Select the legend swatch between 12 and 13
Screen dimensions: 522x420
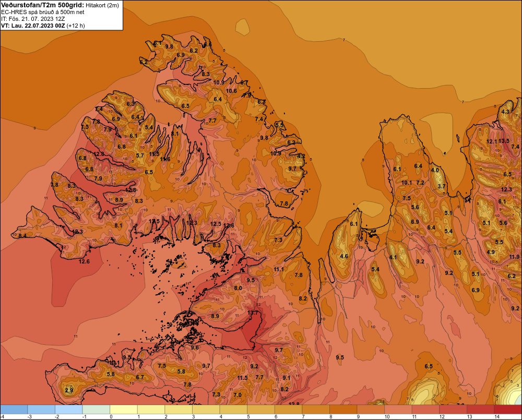[453, 410]
